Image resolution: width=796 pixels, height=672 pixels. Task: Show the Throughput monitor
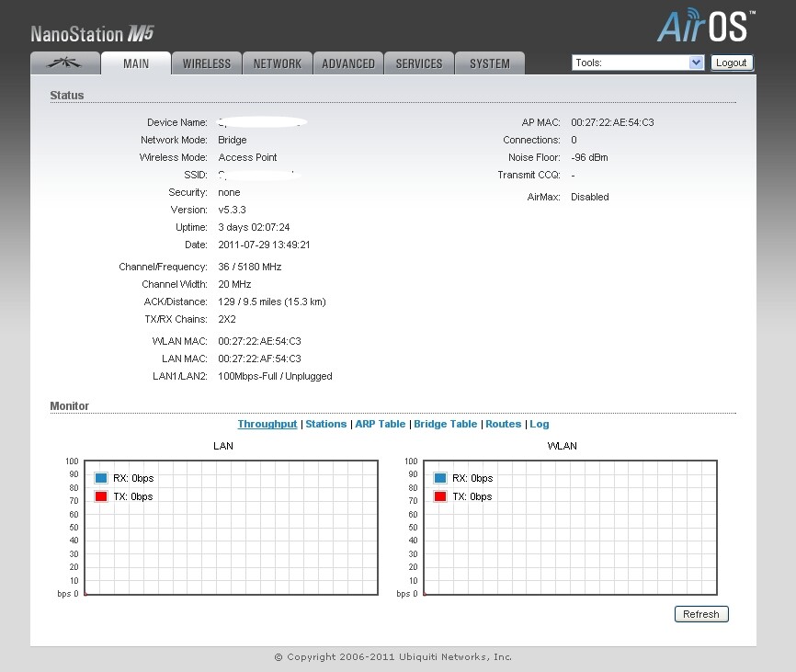point(267,424)
